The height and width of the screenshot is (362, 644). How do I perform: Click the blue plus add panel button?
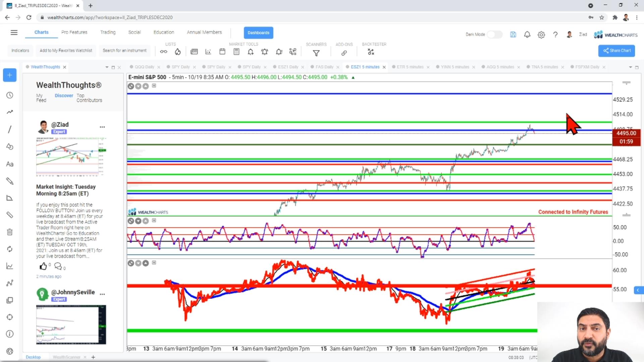tap(10, 75)
